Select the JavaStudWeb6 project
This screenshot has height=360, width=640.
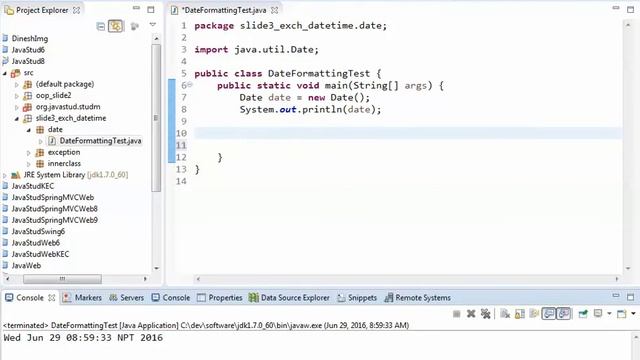tap(36, 243)
